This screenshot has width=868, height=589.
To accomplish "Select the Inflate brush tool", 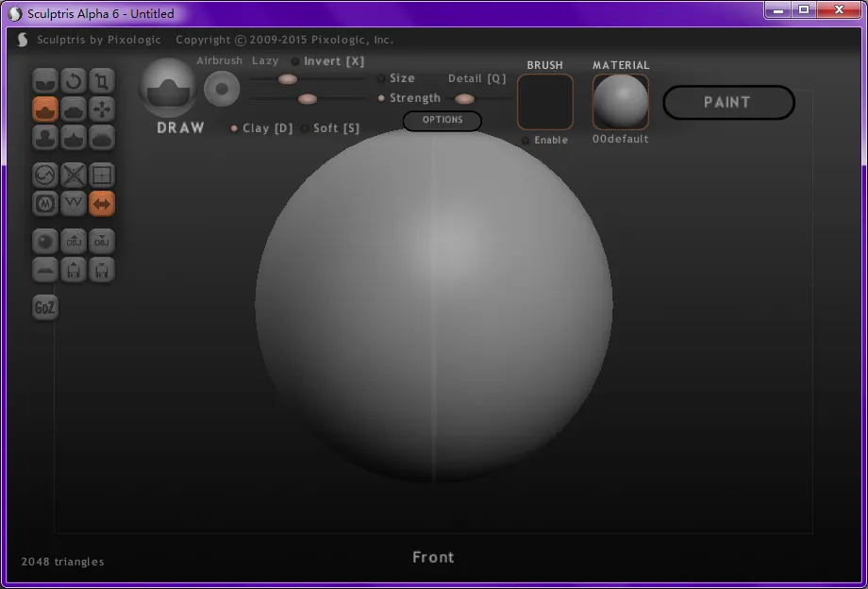I will [x=45, y=138].
